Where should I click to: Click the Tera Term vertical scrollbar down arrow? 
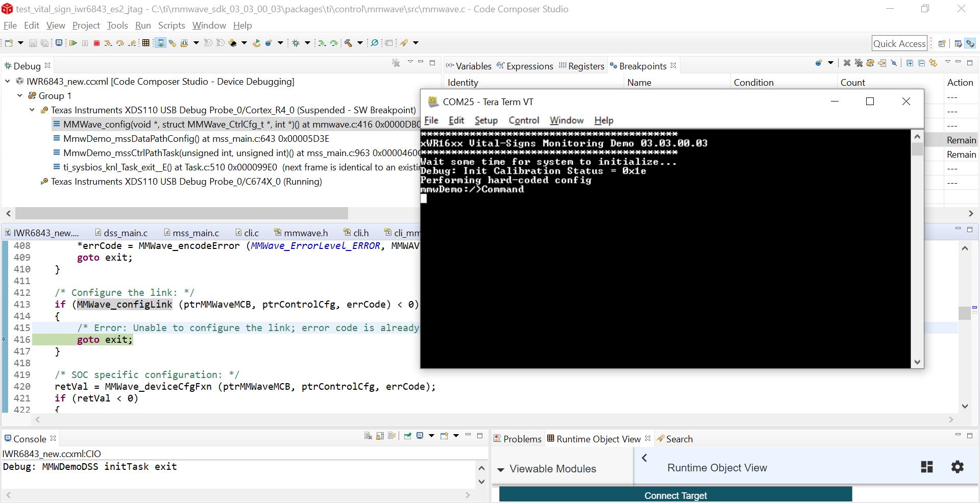[x=917, y=362]
